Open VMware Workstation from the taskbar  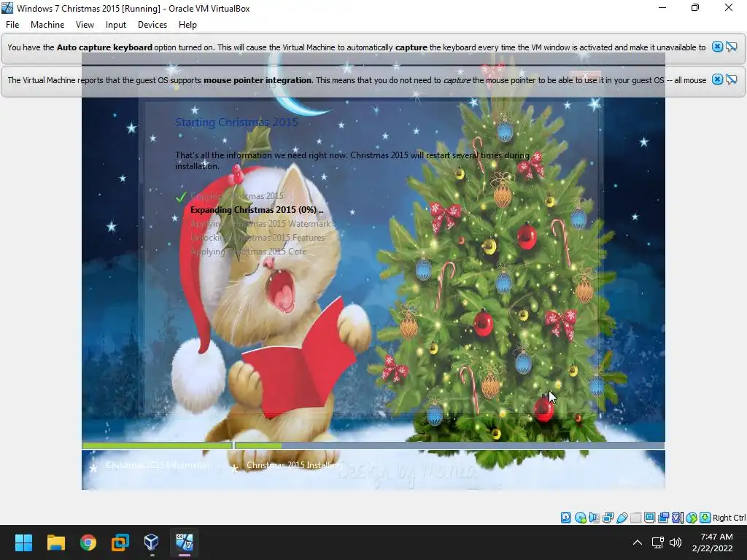(x=120, y=542)
